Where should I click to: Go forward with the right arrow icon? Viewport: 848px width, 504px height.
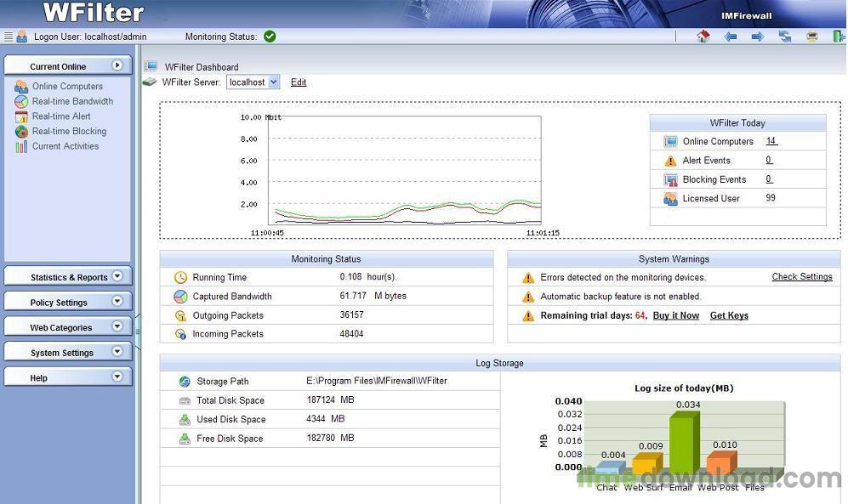pos(758,37)
